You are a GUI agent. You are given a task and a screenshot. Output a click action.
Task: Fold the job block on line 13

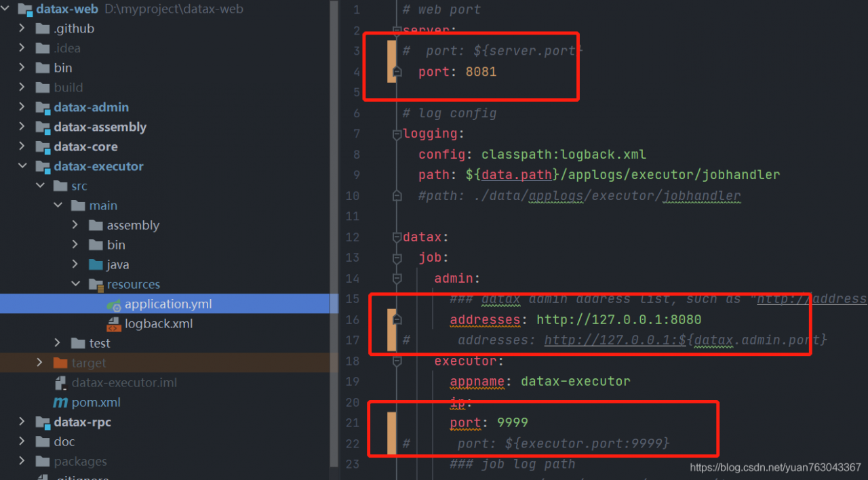[397, 258]
